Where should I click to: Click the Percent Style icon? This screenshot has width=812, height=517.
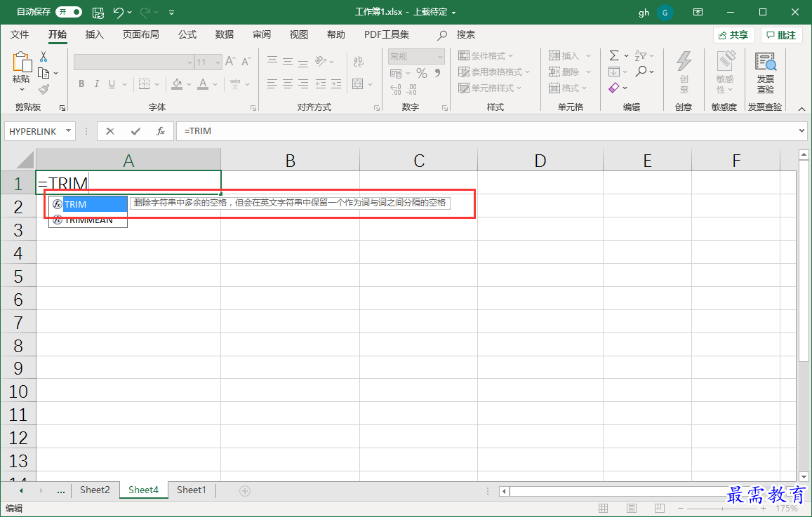(422, 74)
